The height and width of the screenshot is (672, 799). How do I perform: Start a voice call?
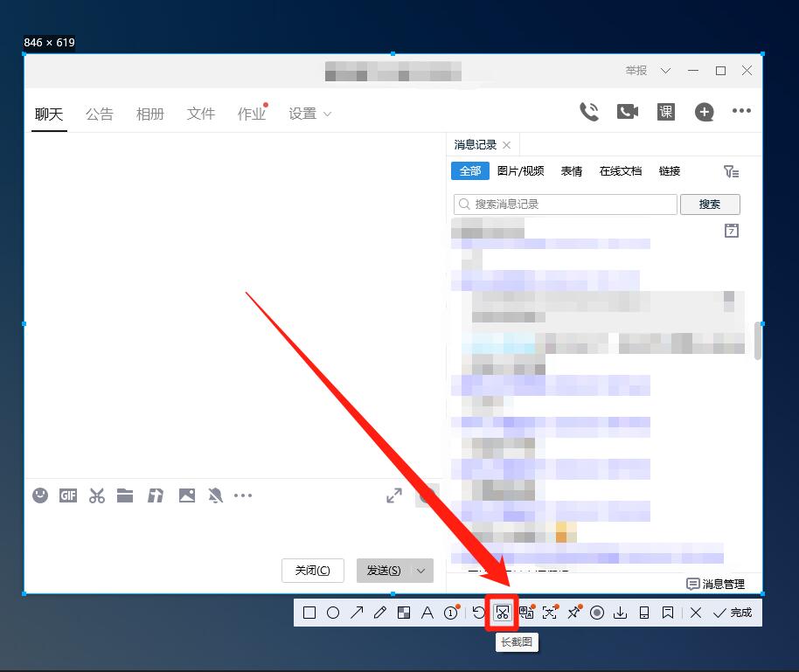588,111
